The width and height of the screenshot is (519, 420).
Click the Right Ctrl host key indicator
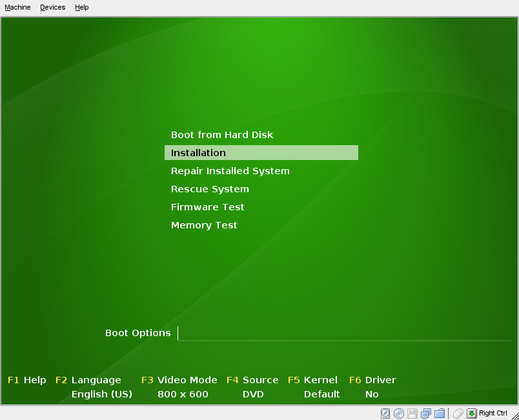[x=493, y=413]
